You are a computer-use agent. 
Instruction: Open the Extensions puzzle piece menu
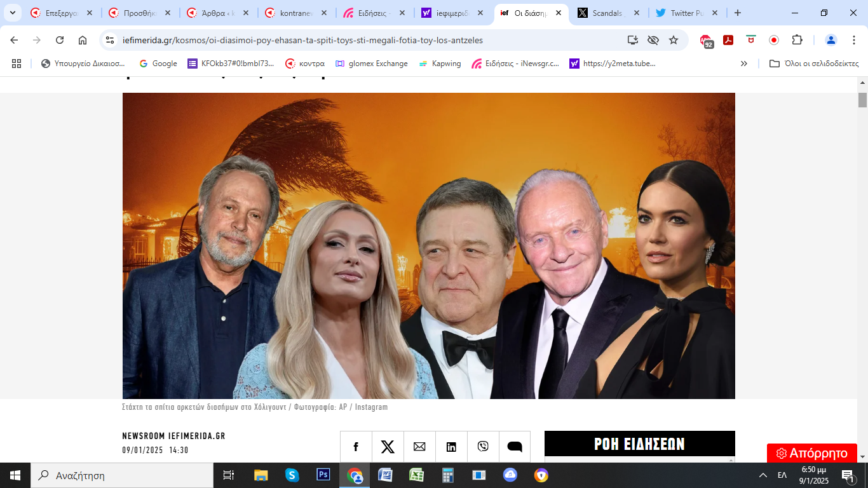(797, 40)
